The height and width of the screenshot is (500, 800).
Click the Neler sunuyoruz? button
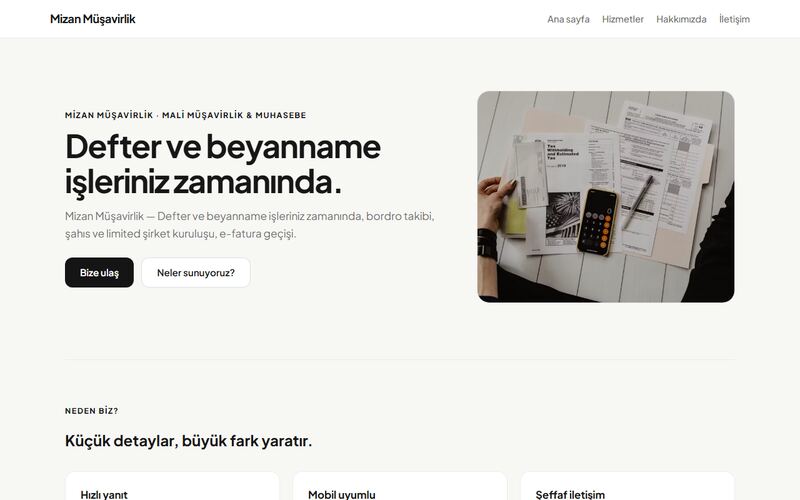point(196,272)
